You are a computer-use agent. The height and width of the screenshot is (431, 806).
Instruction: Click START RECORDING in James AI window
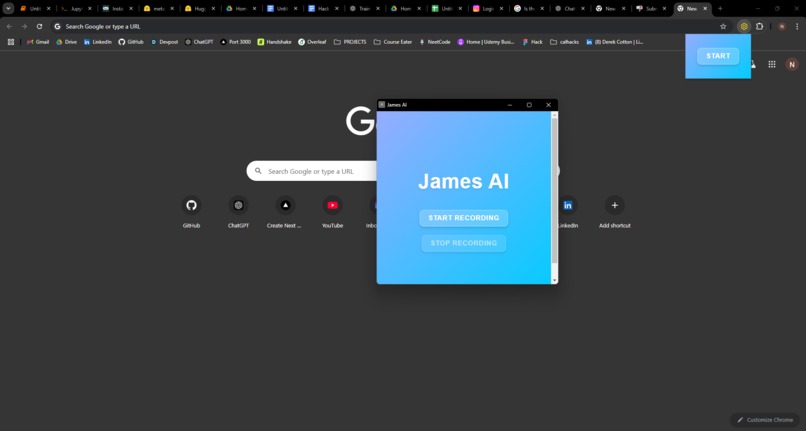tap(464, 218)
